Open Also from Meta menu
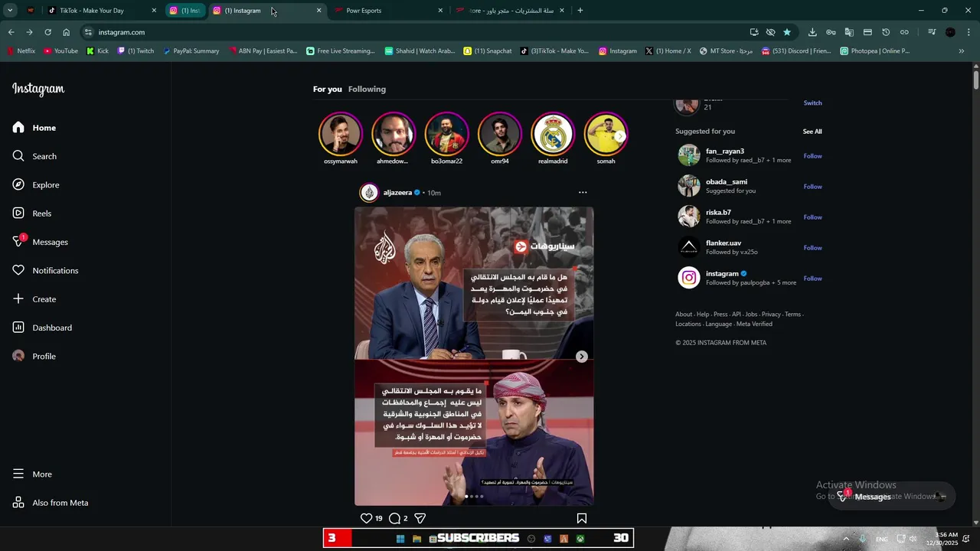The image size is (980, 551). (51, 503)
